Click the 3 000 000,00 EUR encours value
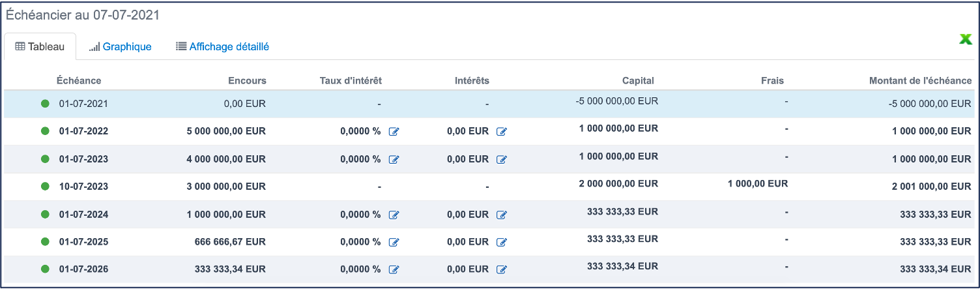 click(x=227, y=187)
